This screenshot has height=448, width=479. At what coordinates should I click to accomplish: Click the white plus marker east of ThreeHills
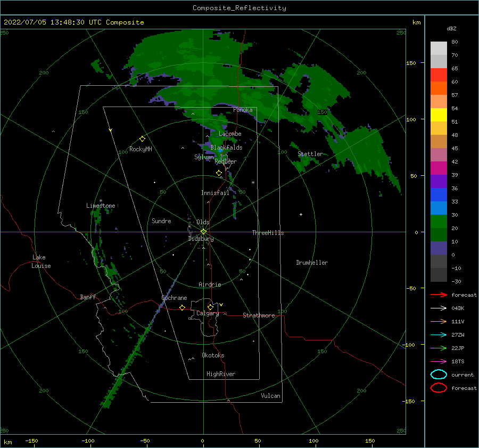pyautogui.click(x=301, y=214)
